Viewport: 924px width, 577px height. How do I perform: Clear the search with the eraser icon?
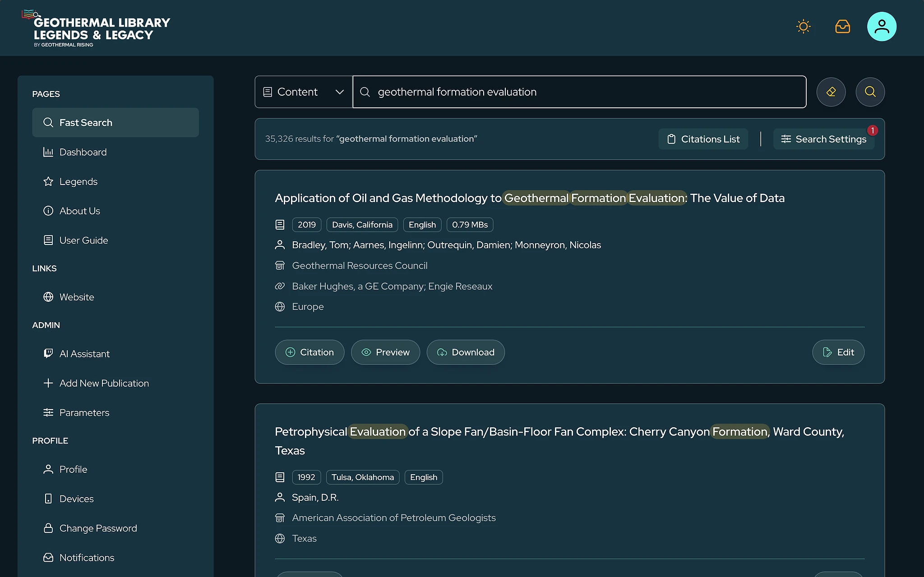point(831,92)
